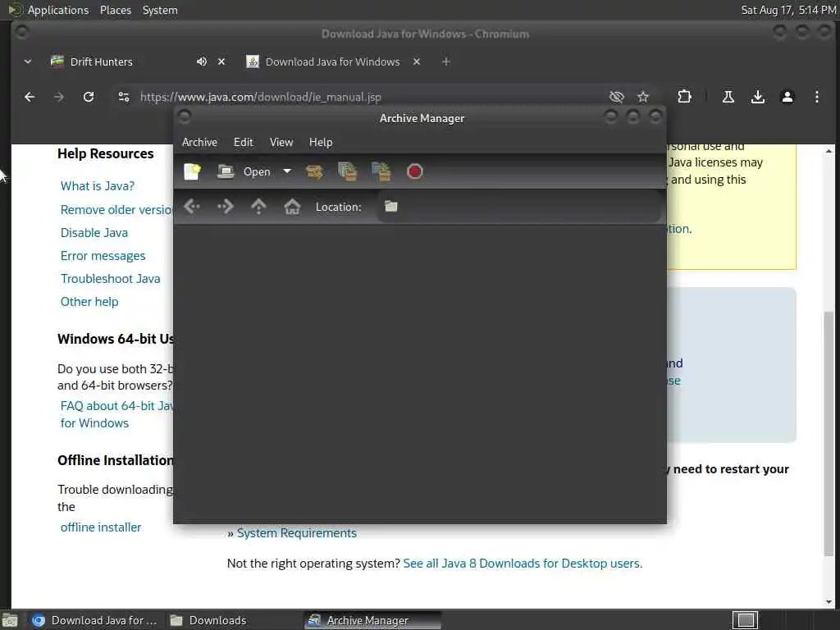Image resolution: width=840 pixels, height=630 pixels.
Task: Click the Open button in Archive Manager
Action: [x=244, y=171]
